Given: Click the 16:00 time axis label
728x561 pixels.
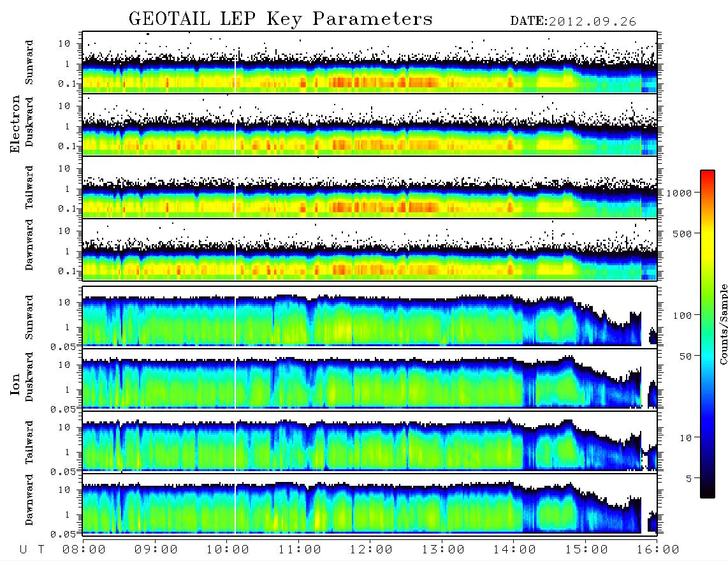Looking at the screenshot, I should click(658, 550).
